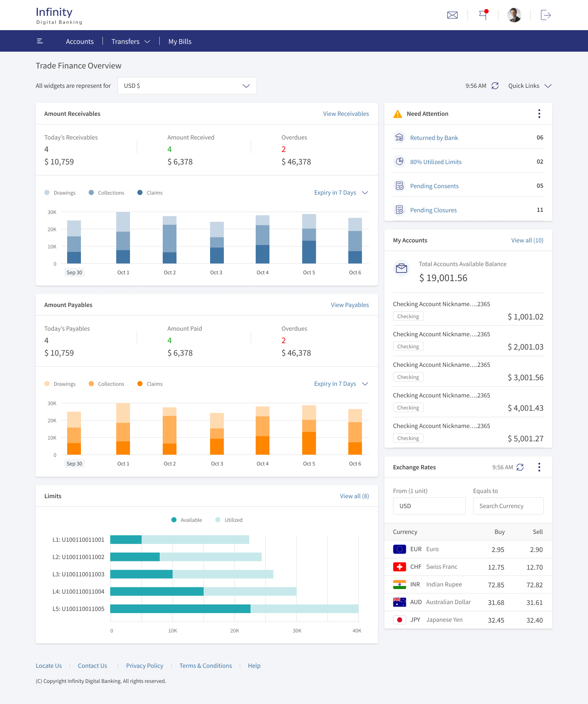Click the logout icon
Image resolution: width=588 pixels, height=704 pixels.
click(x=546, y=15)
